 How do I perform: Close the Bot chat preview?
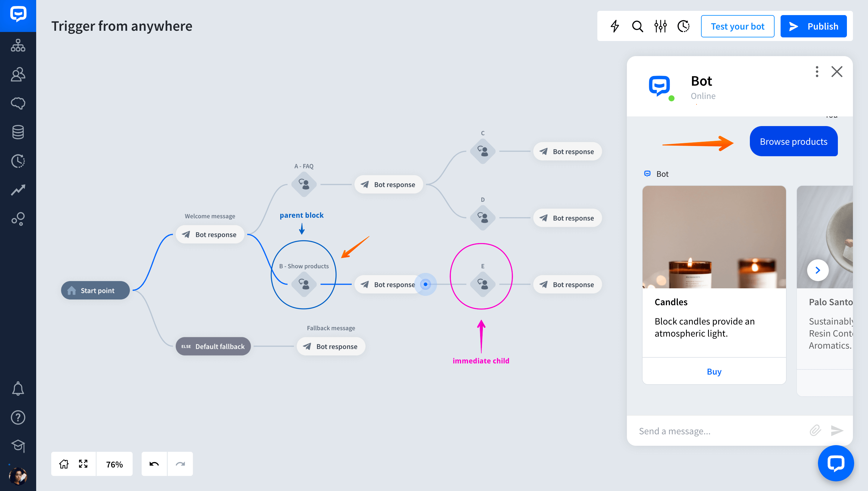coord(837,71)
